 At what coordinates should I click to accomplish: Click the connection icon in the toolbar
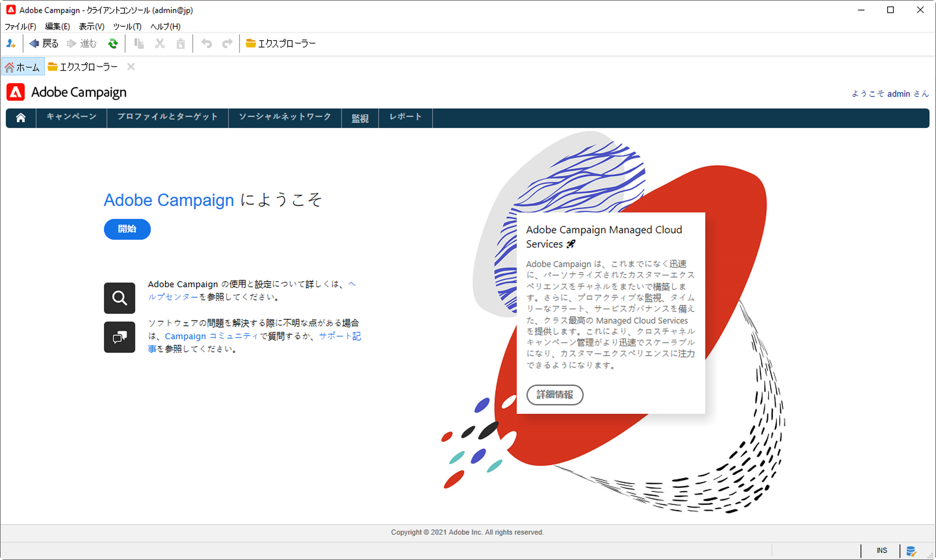coord(11,43)
